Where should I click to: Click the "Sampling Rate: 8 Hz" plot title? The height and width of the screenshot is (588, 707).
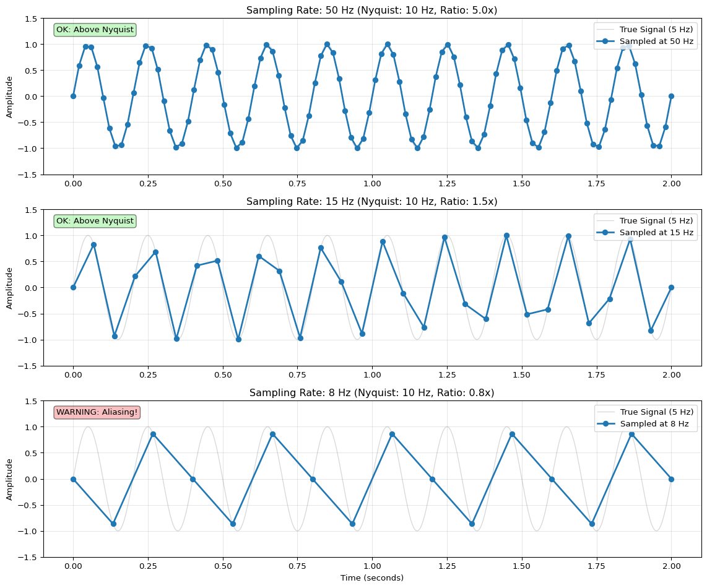[x=371, y=393]
